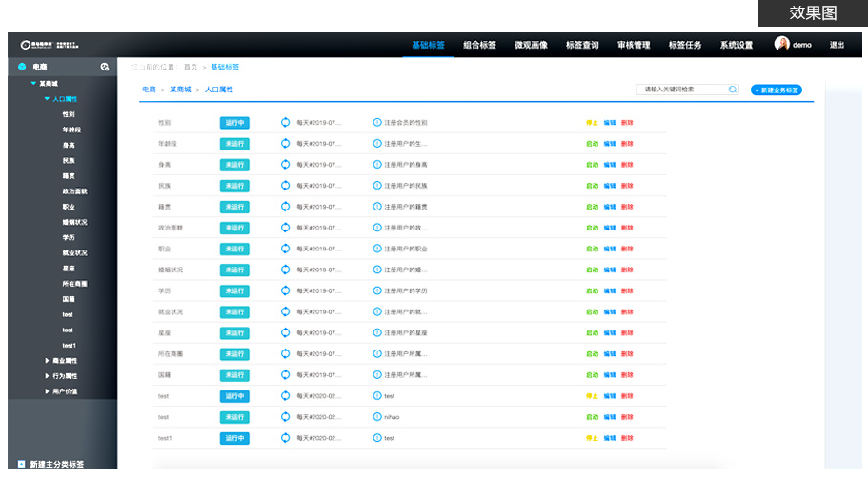
Task: Click the refresh cycle icon in the 性别 row
Action: 285,123
